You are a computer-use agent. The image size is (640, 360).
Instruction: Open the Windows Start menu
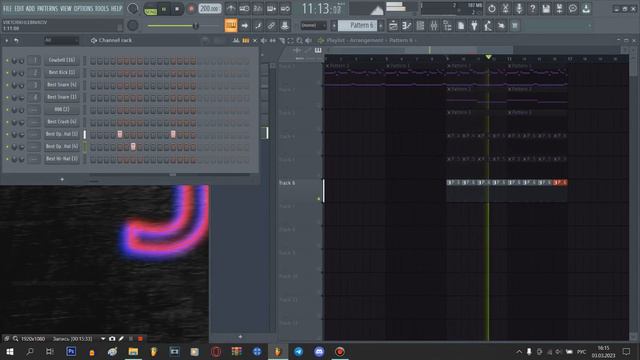(10, 351)
